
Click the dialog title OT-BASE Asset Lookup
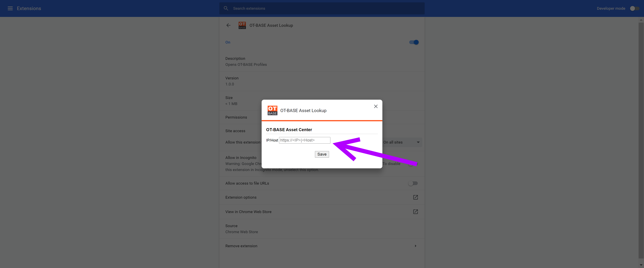pyautogui.click(x=303, y=111)
